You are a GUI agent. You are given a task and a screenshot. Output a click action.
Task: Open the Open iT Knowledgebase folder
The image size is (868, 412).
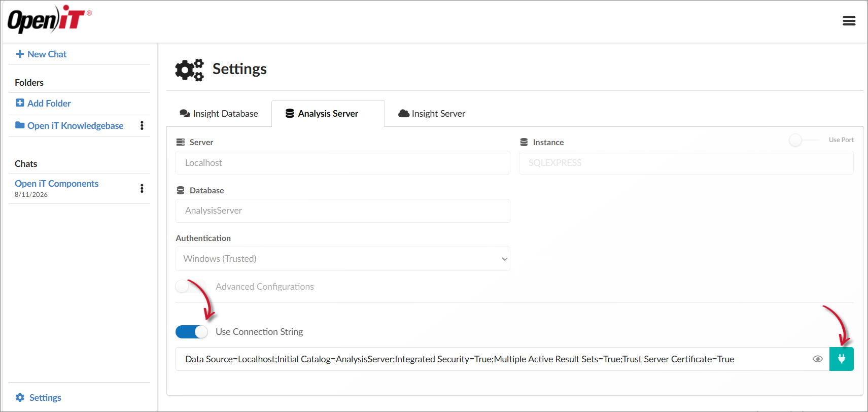(75, 126)
